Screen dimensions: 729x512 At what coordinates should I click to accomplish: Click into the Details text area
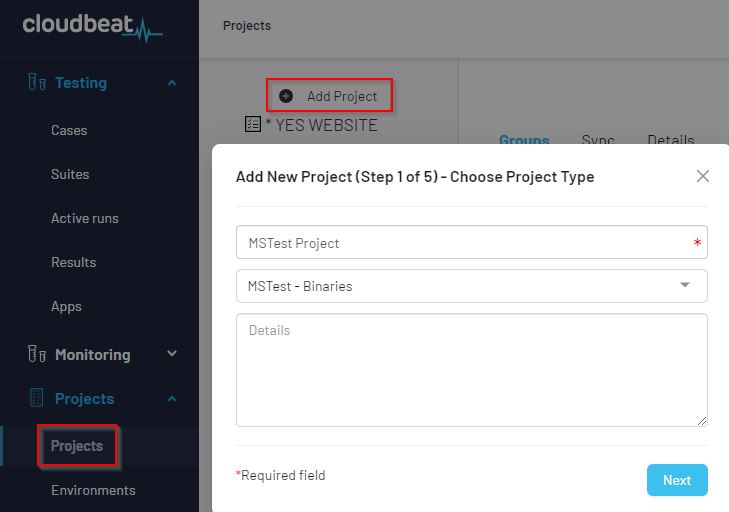coord(471,370)
